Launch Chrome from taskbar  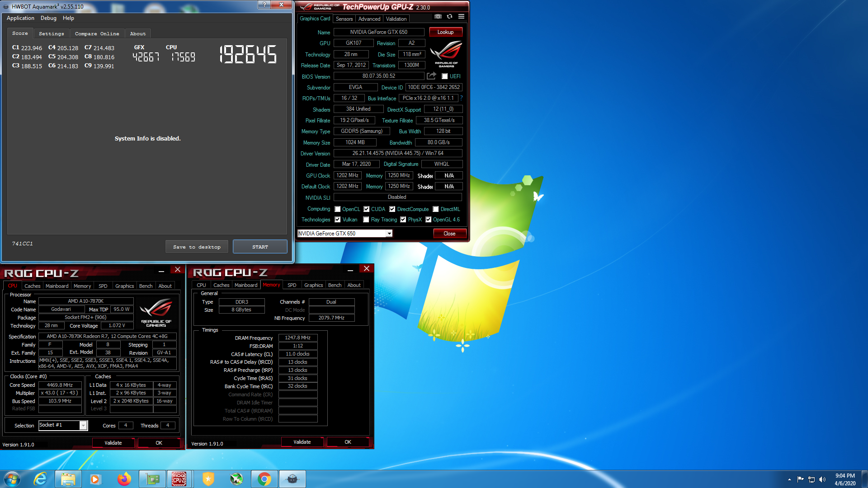[x=264, y=479]
